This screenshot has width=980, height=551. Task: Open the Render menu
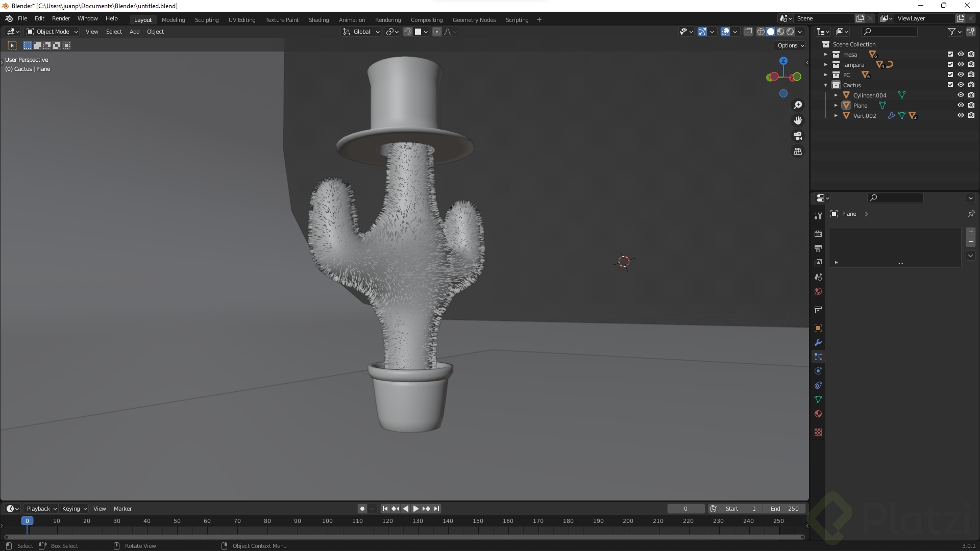[61, 18]
